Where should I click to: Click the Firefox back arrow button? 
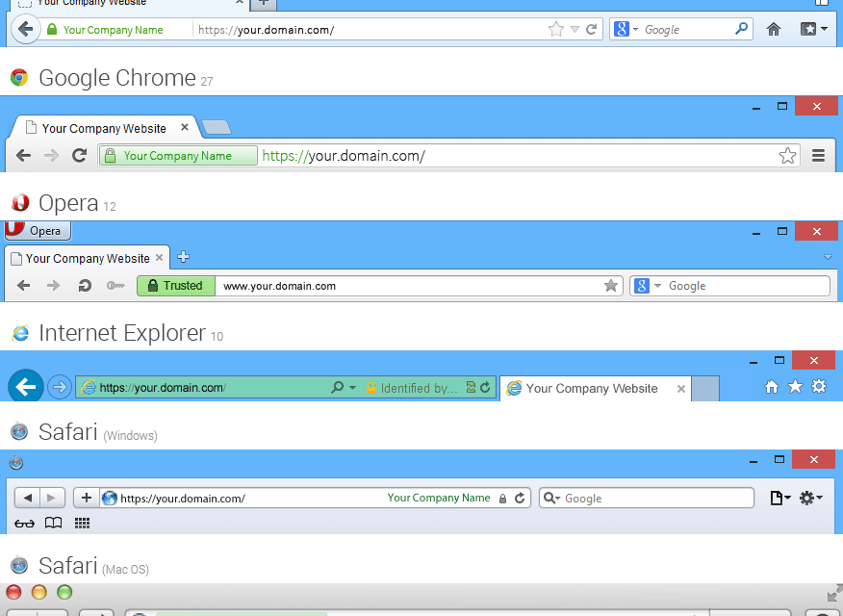25,29
